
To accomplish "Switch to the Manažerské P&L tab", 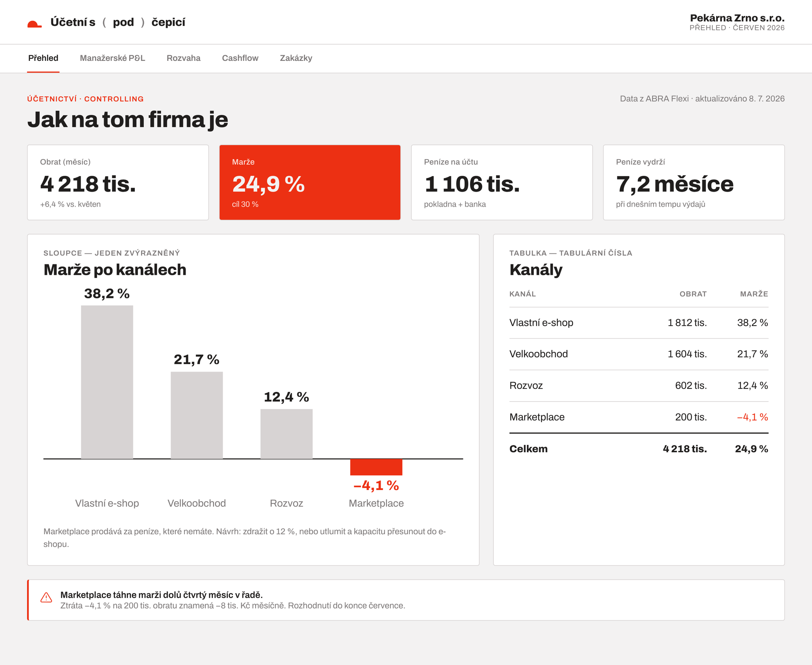I will (x=113, y=58).
